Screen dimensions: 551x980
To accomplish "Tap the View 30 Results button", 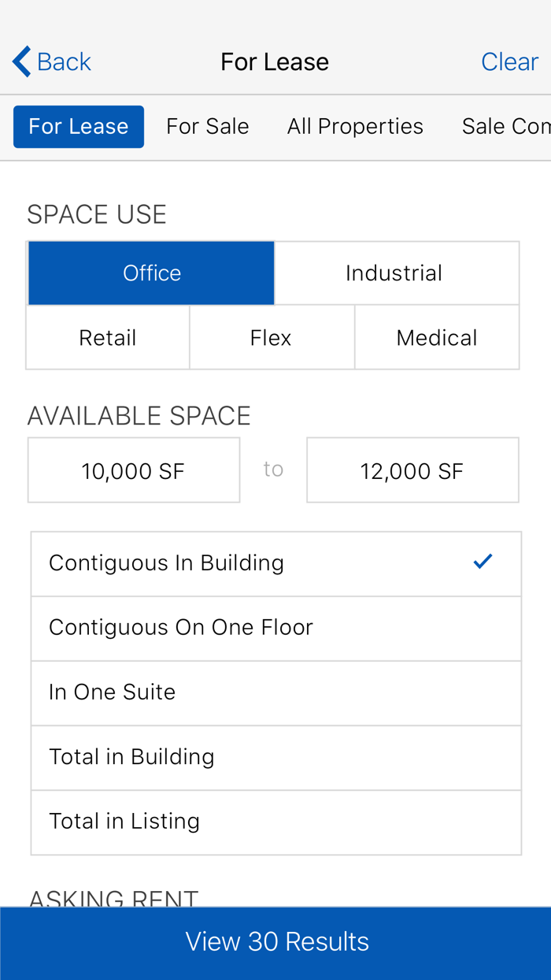I will click(275, 942).
